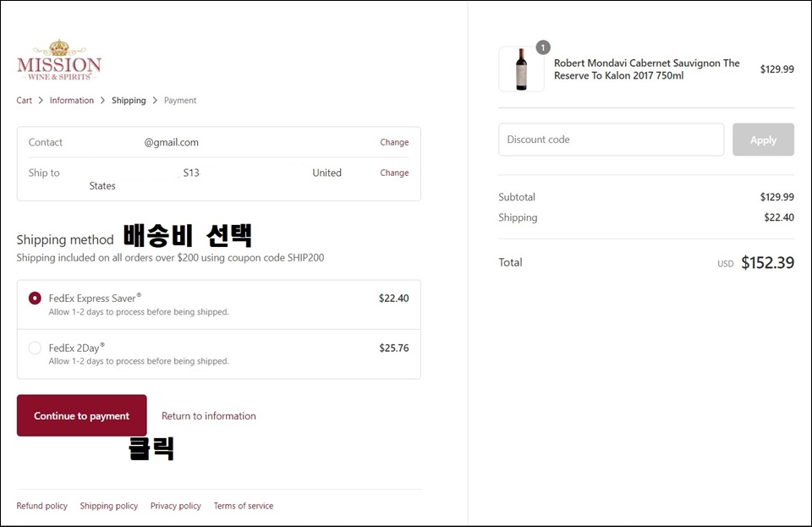Open the Privacy policy link
The height and width of the screenshot is (527, 812).
pyautogui.click(x=176, y=506)
